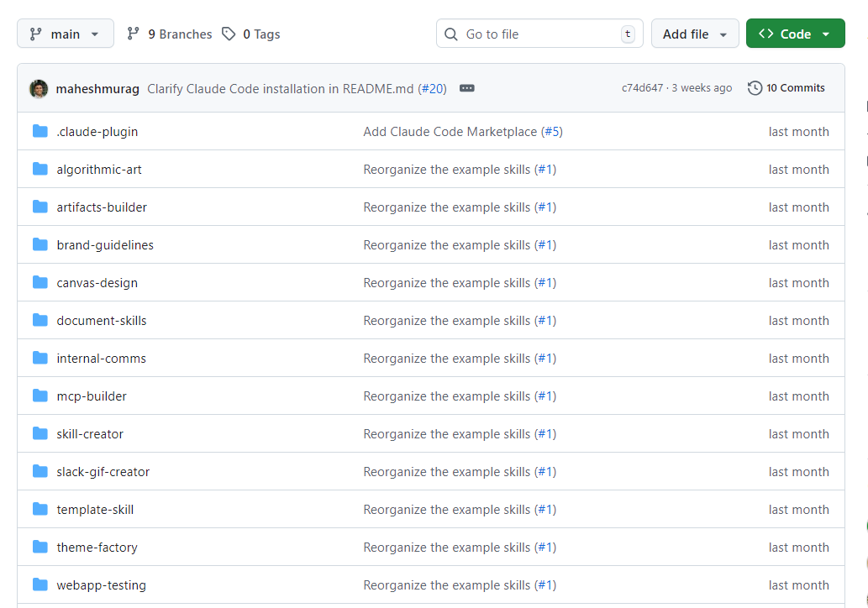Open maheshmurag author link

(x=97, y=88)
